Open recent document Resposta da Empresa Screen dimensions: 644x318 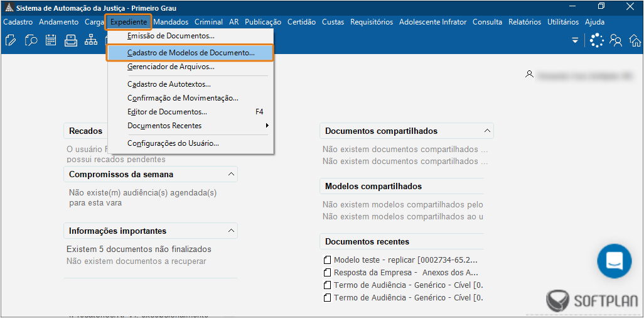(405, 272)
